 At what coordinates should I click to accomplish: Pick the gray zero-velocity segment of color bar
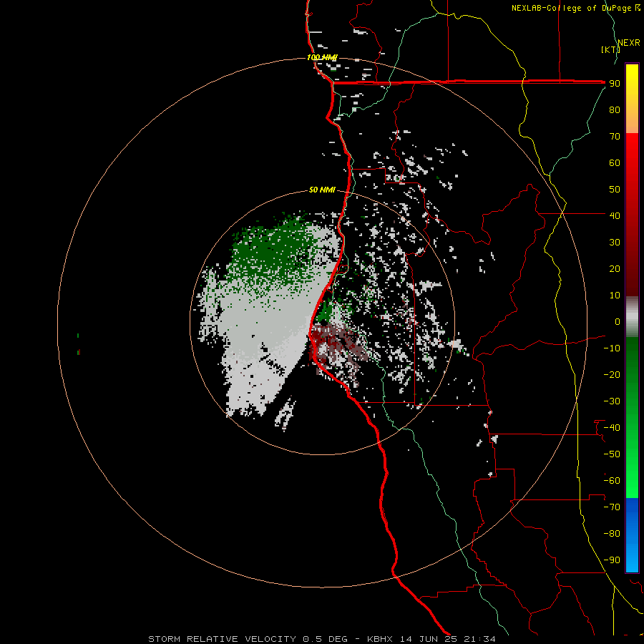coord(632,317)
